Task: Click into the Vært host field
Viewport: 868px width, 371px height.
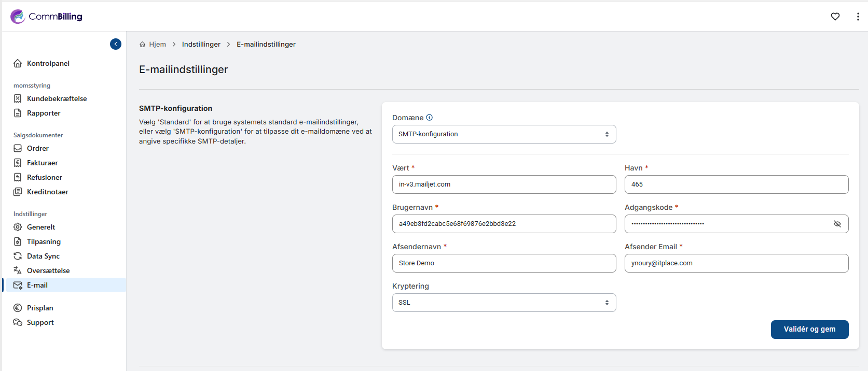Action: [x=504, y=184]
